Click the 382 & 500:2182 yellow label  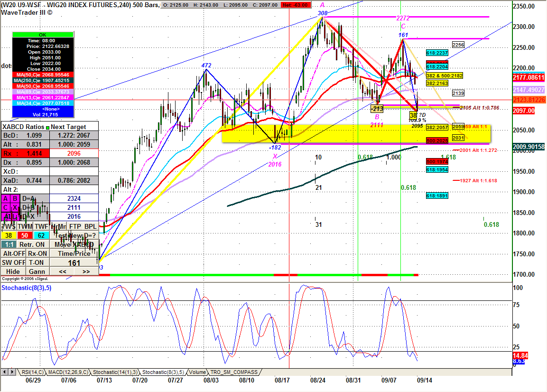(445, 75)
